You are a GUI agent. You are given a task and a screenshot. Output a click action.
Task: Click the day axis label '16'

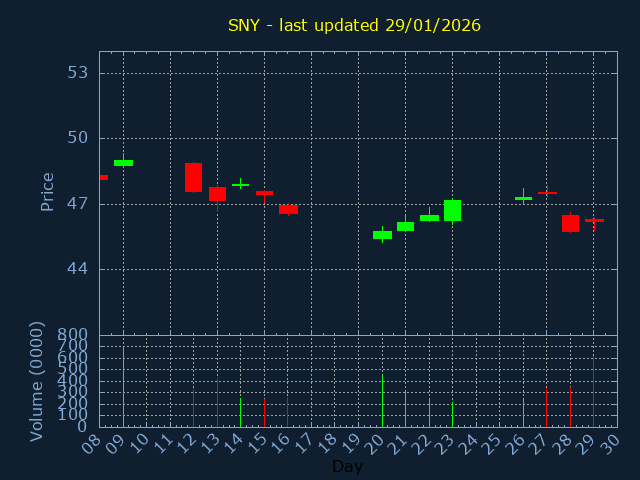tap(280, 444)
